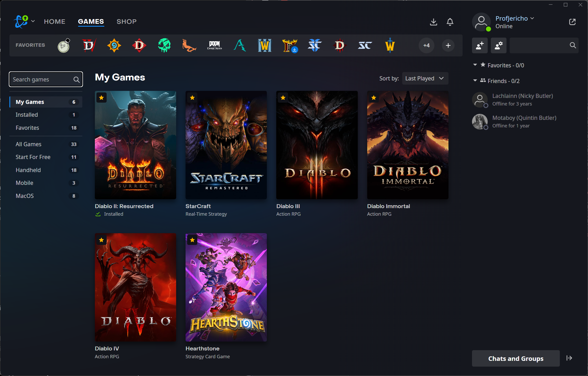Open the Battle.net logo menu
Viewport: 588px width, 376px height.
click(x=25, y=21)
